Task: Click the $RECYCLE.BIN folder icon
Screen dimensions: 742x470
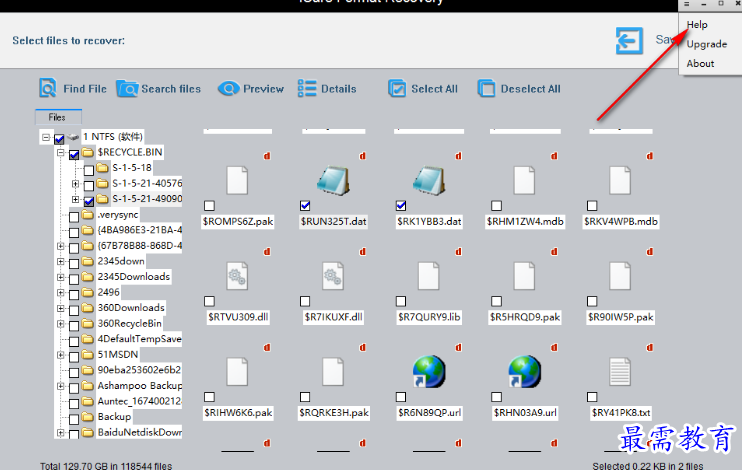Action: (x=88, y=152)
